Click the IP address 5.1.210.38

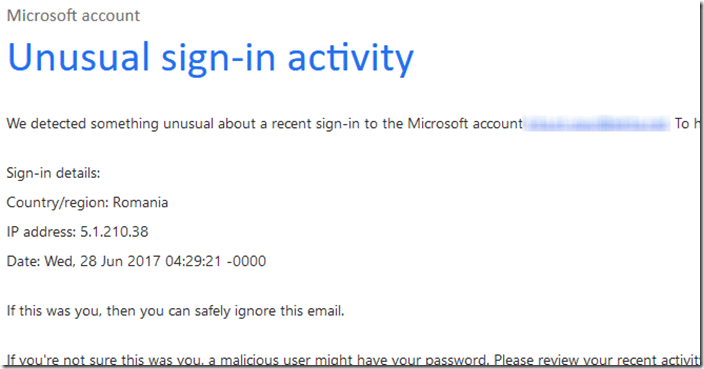(114, 232)
